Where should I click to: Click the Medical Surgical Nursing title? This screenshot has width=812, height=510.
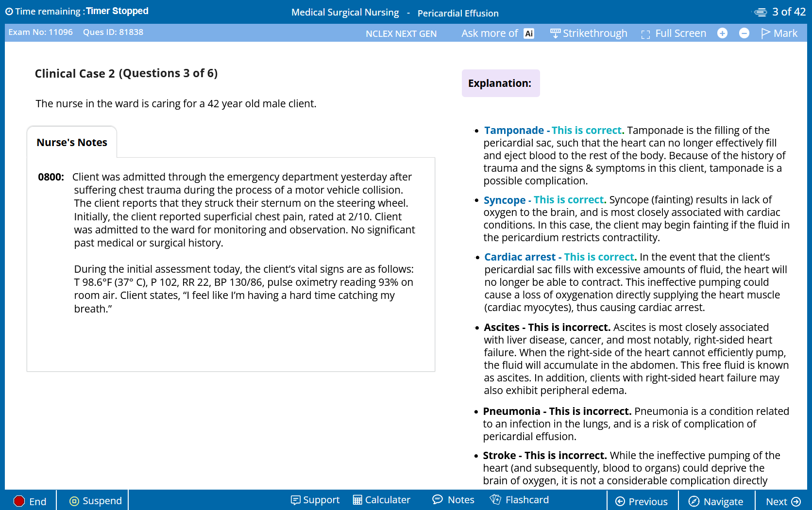(x=345, y=13)
